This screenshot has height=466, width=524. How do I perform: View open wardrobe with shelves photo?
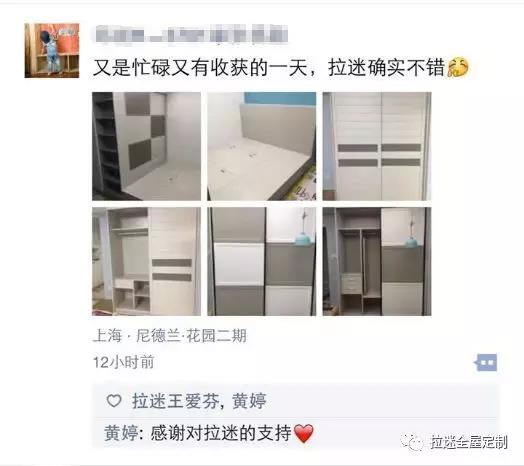tap(146, 261)
